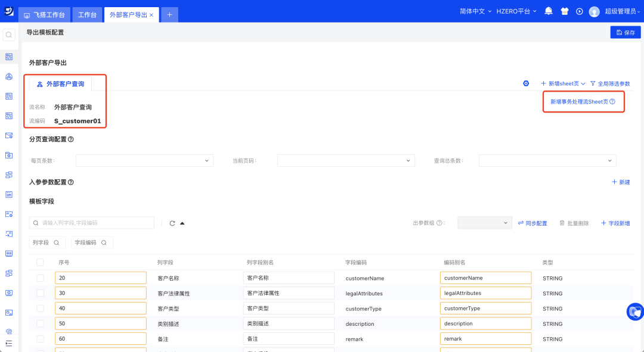Switch to the 工作台 tab
Image resolution: width=644 pixels, height=352 pixels.
[x=87, y=15]
